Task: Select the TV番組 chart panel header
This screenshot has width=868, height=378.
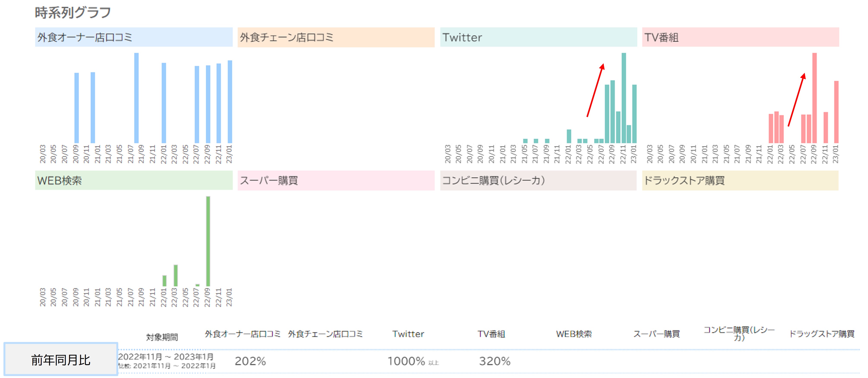Action: (x=740, y=37)
